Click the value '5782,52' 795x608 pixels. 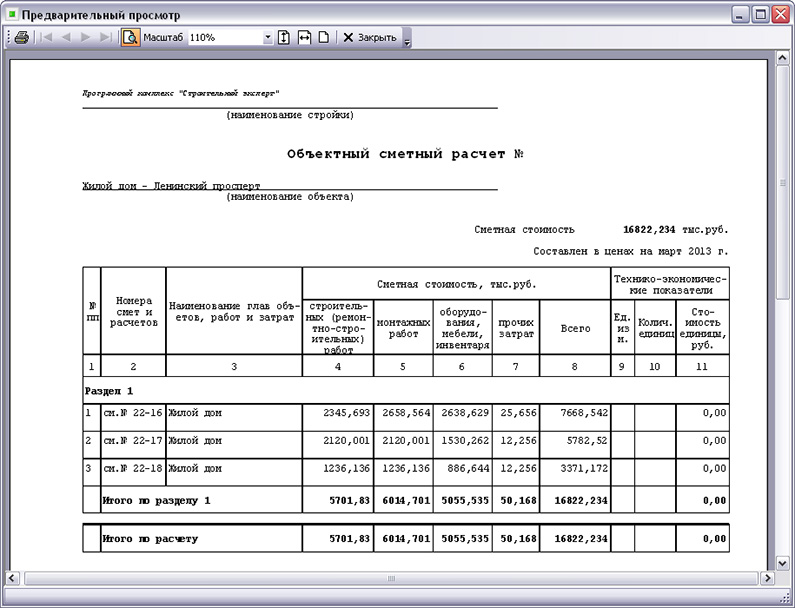(x=587, y=441)
